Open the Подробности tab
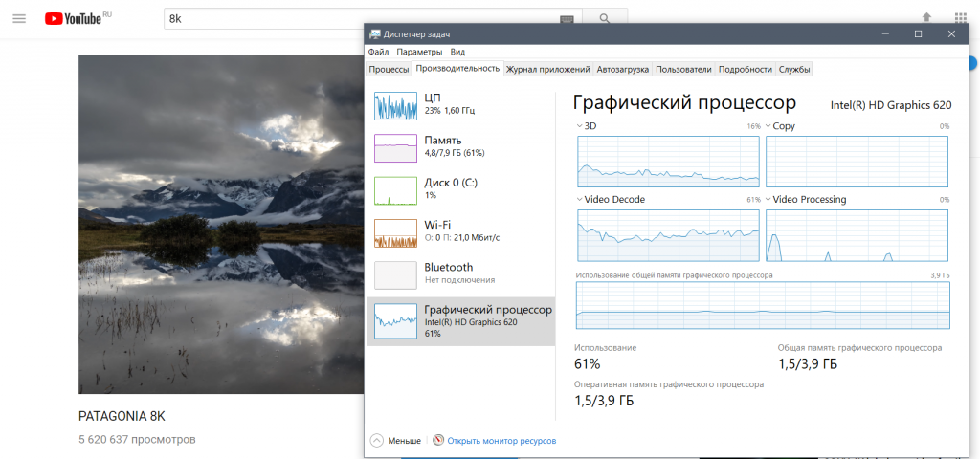 745,69
